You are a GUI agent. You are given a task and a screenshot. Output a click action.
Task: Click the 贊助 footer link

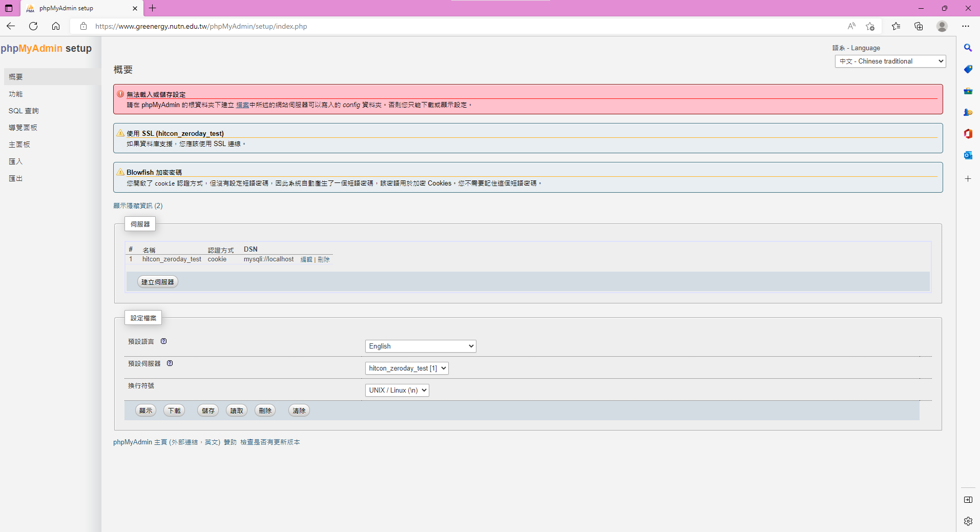click(x=230, y=442)
